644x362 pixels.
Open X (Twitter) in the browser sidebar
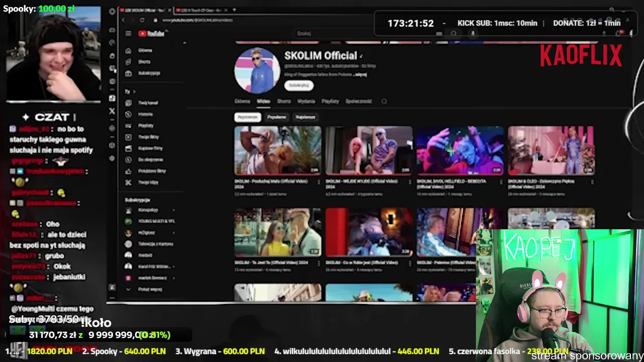click(x=112, y=111)
